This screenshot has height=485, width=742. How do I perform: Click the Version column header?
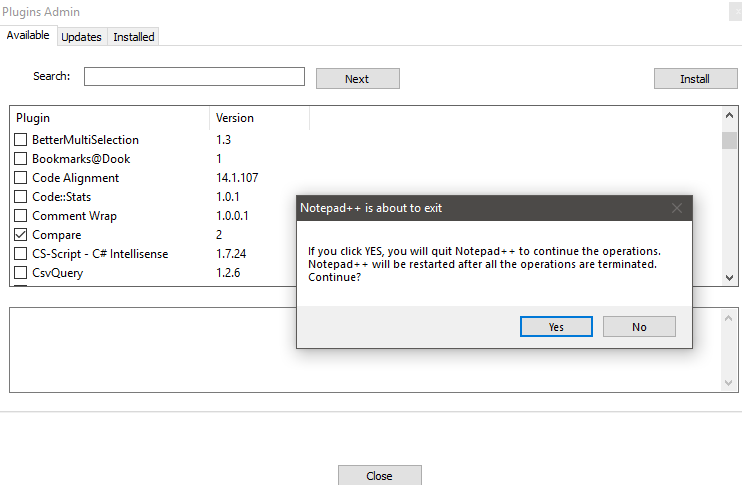[x=259, y=118]
